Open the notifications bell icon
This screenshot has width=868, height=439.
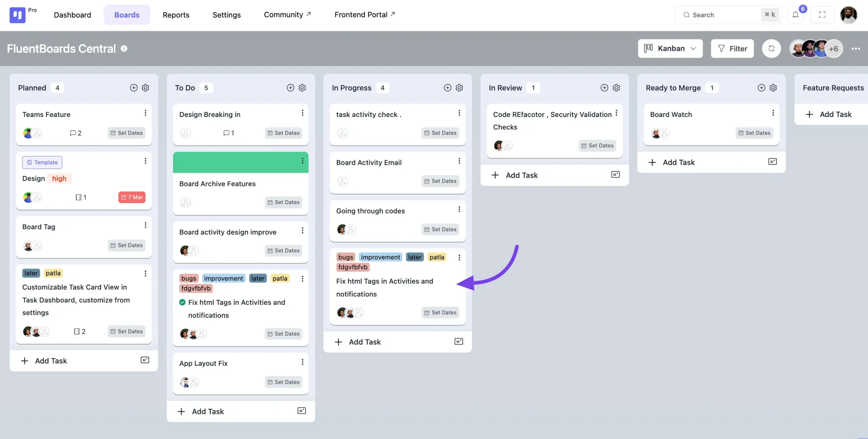pos(795,15)
